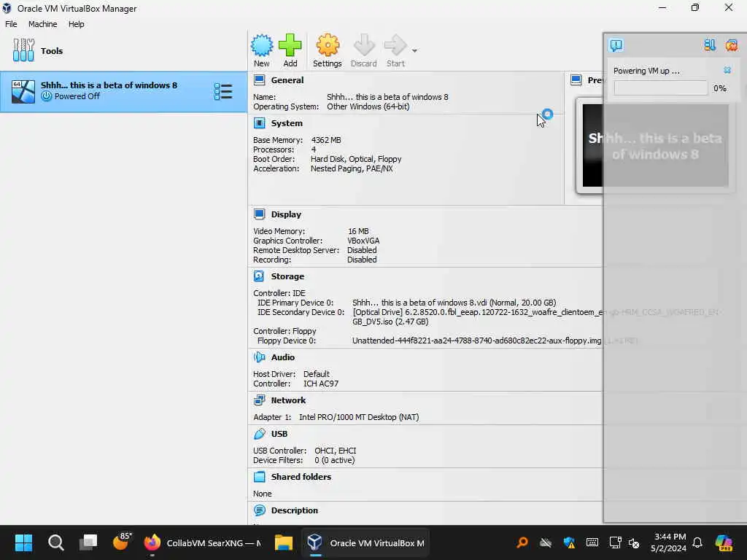Click the Description speech bubble icon
Image resolution: width=747 pixels, height=560 pixels.
tap(259, 510)
